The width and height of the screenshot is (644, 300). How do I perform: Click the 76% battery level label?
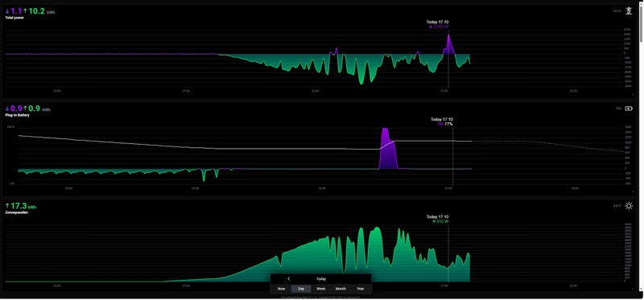[618, 109]
